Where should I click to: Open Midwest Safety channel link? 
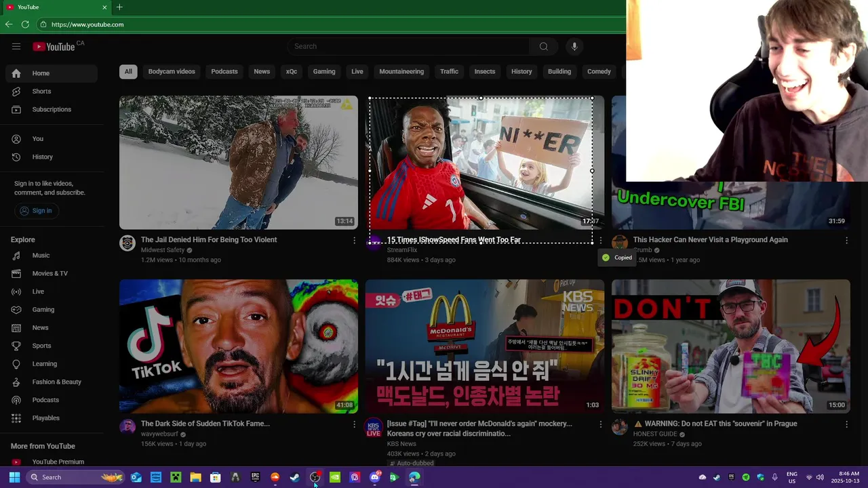(x=163, y=250)
